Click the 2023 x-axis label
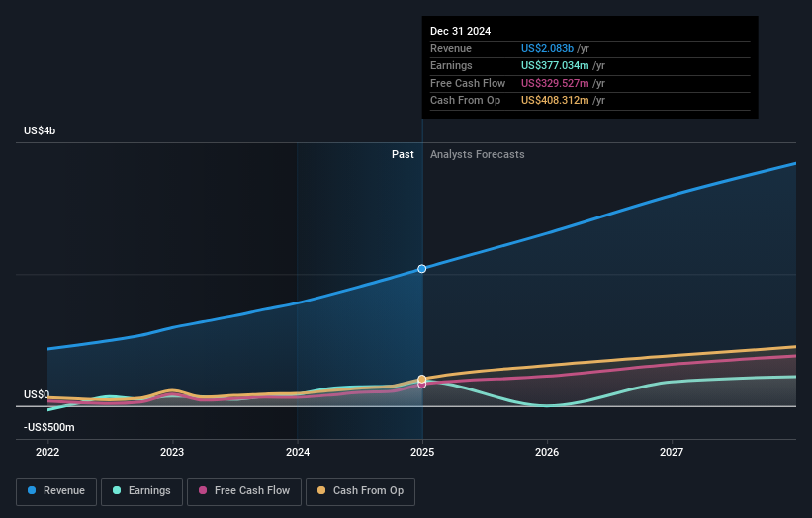 point(172,452)
